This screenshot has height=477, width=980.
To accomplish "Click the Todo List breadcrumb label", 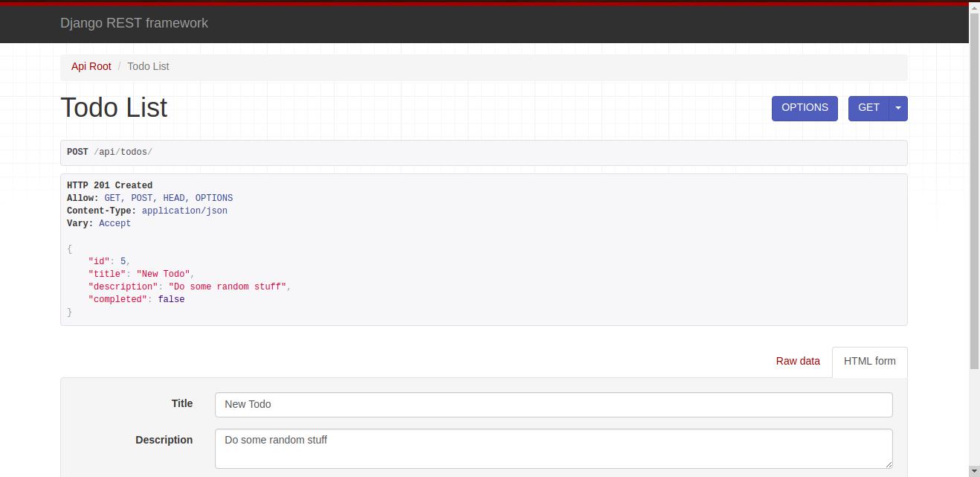I will tap(148, 66).
